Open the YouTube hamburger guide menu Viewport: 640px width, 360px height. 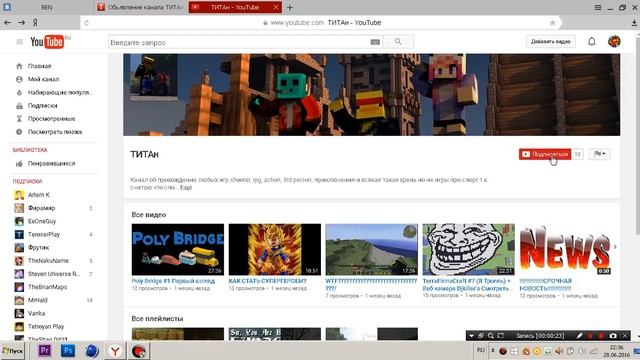[x=19, y=42]
